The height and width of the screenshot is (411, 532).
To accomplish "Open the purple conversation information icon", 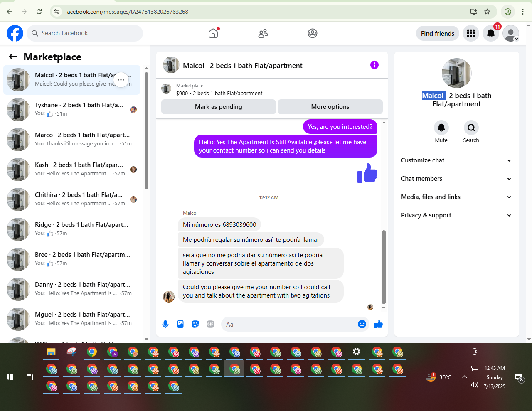I will 374,65.
